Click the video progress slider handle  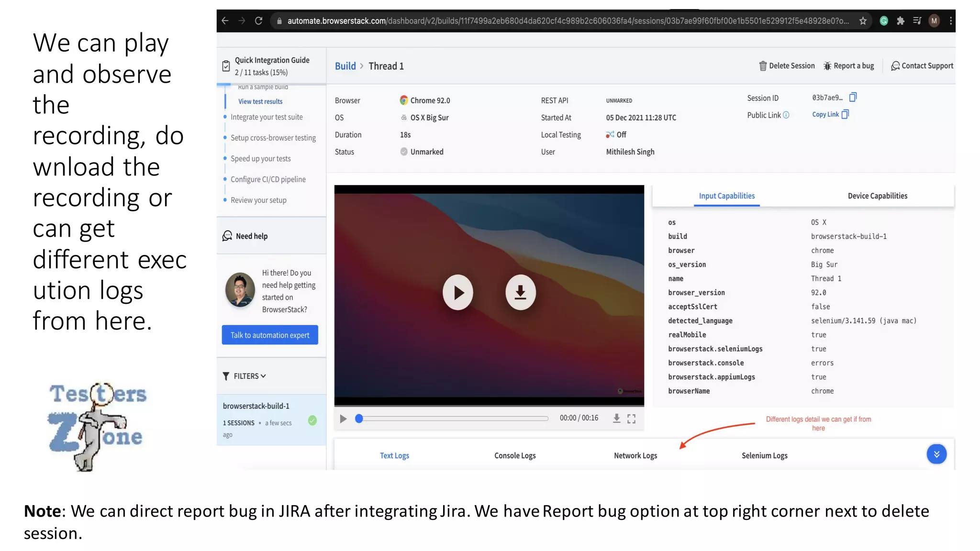coord(359,419)
